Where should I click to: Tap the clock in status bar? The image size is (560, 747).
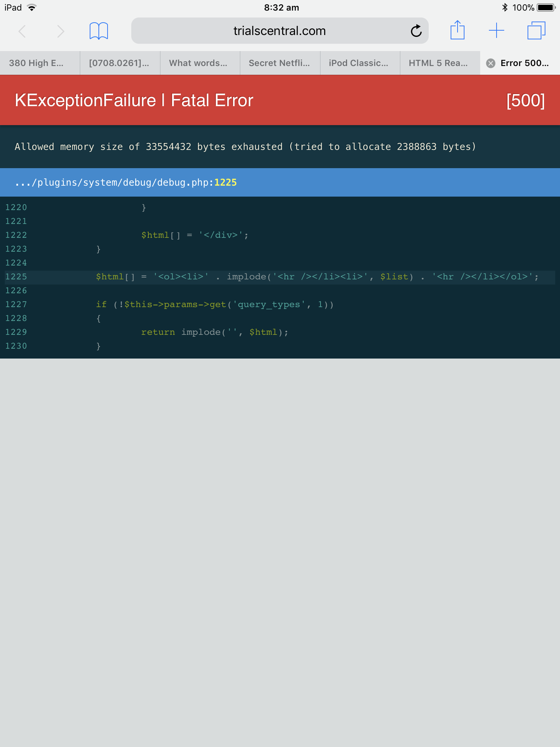click(281, 8)
